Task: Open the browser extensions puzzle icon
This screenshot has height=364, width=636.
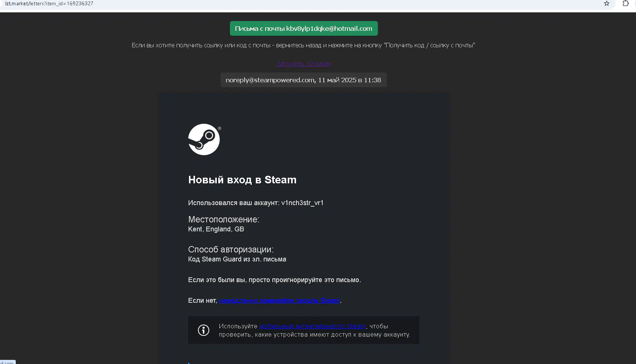Action: [x=625, y=3]
